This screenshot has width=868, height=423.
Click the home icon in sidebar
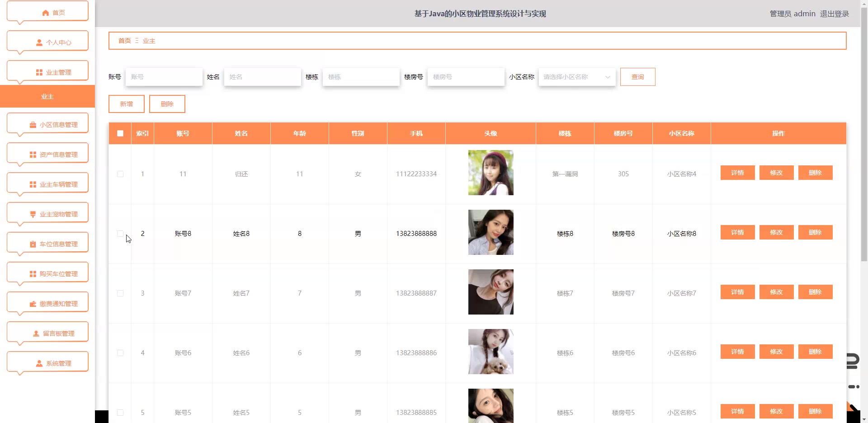[x=46, y=13]
